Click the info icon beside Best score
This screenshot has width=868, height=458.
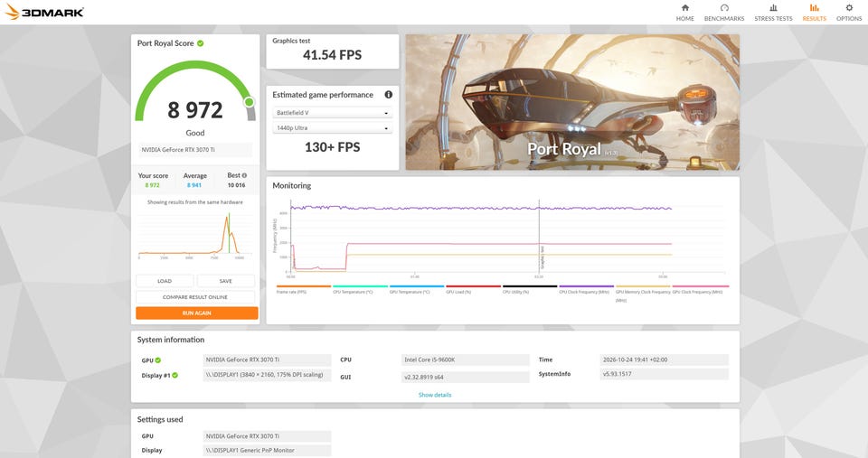(x=244, y=175)
